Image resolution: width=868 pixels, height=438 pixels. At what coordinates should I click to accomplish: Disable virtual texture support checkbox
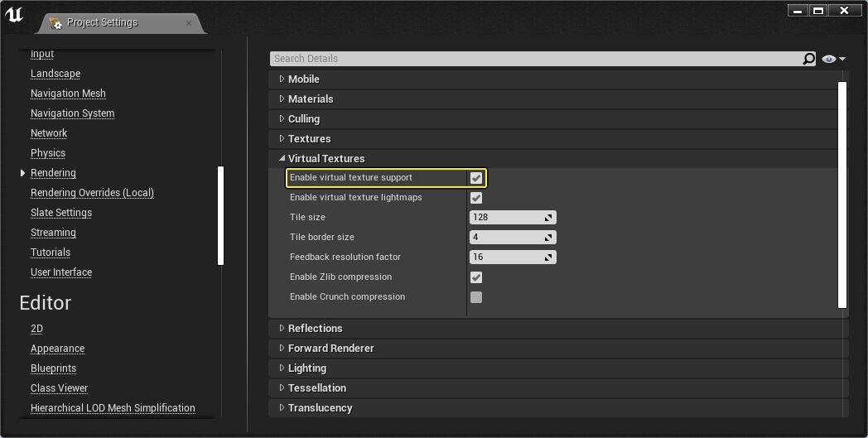click(476, 178)
